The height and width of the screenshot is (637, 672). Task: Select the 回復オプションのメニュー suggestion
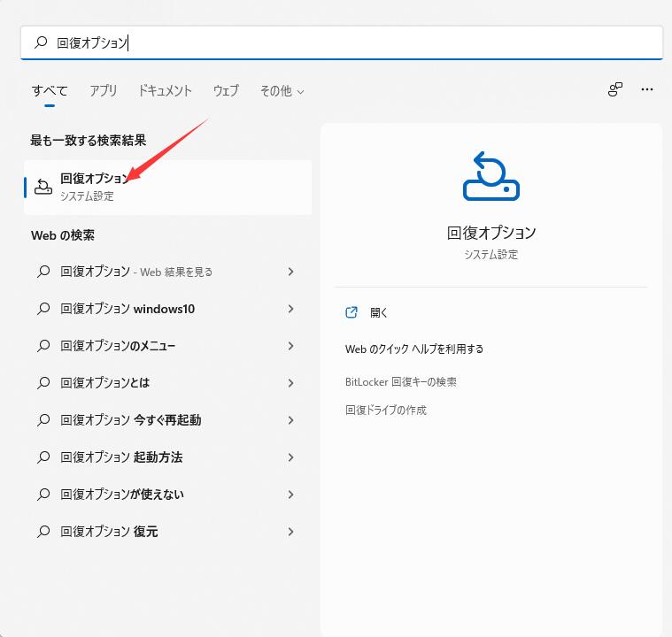click(167, 346)
